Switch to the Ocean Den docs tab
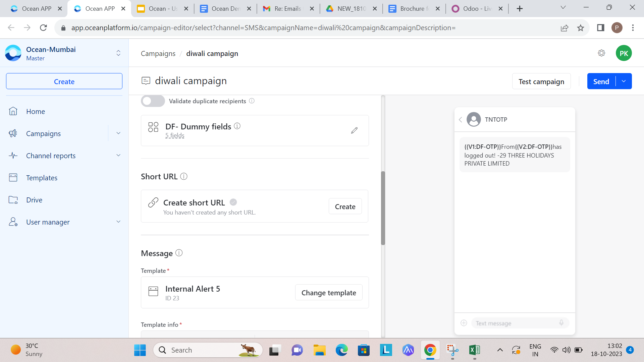644x362 pixels. tap(226, 9)
